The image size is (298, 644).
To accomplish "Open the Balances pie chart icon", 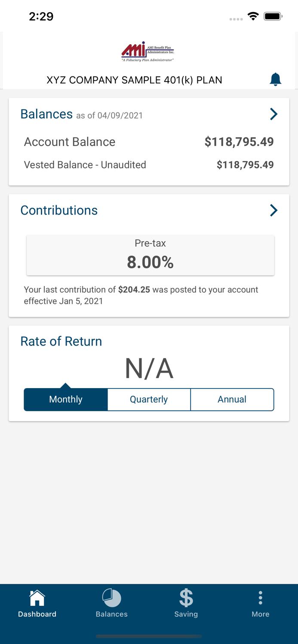I will click(x=111, y=598).
